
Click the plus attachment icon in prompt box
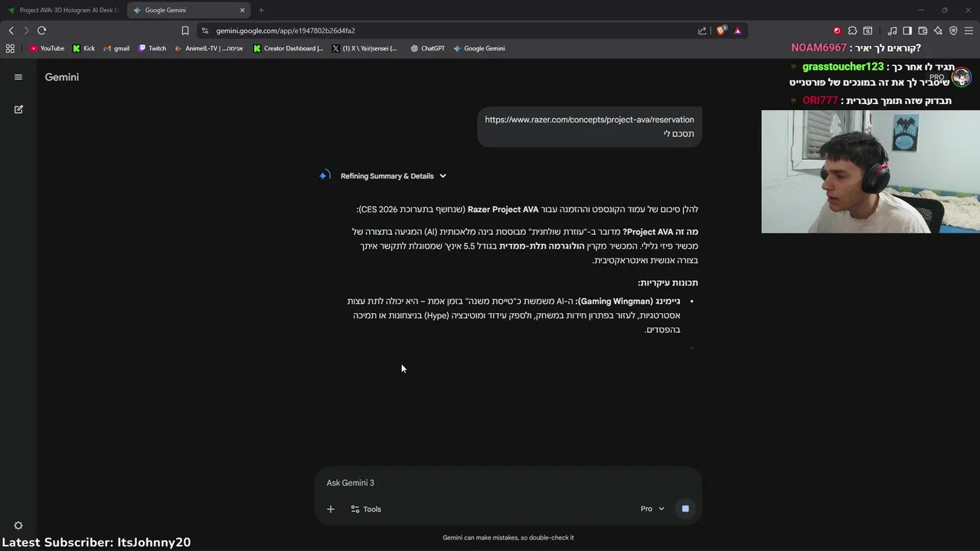(331, 509)
